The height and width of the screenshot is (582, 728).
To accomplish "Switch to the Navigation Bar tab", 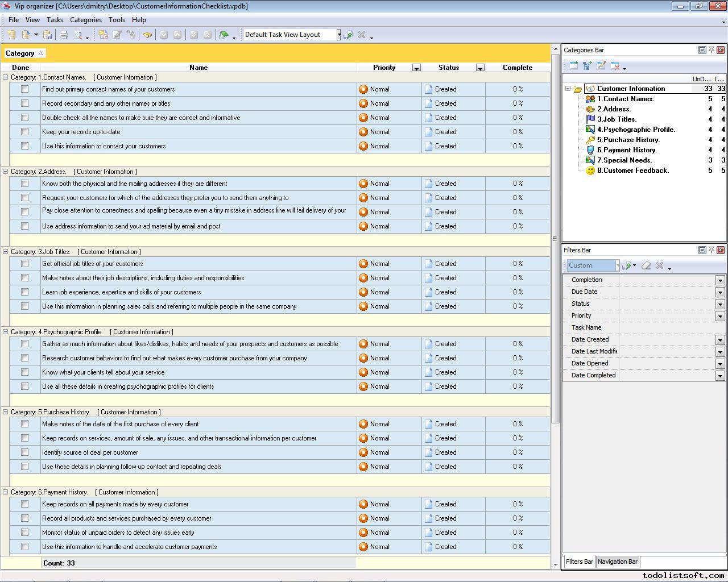I will pos(617,562).
